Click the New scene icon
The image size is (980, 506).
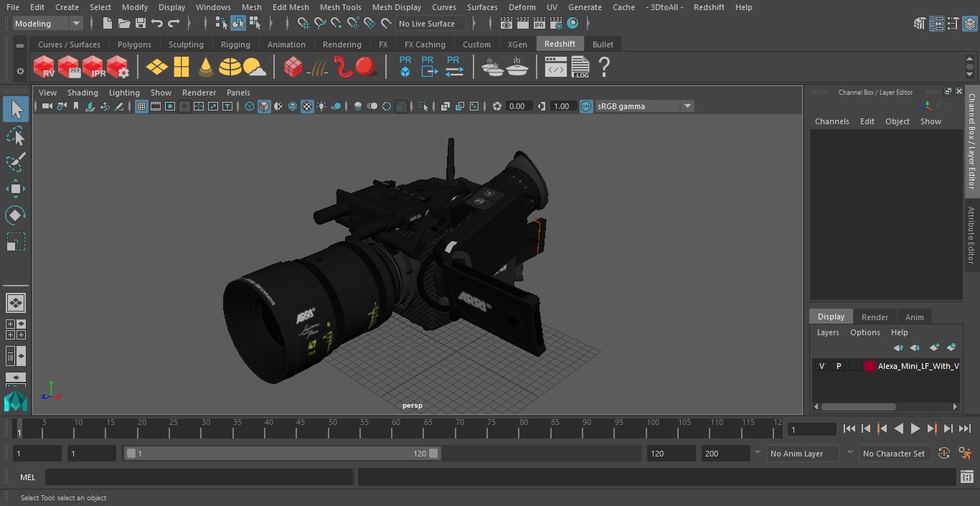108,24
